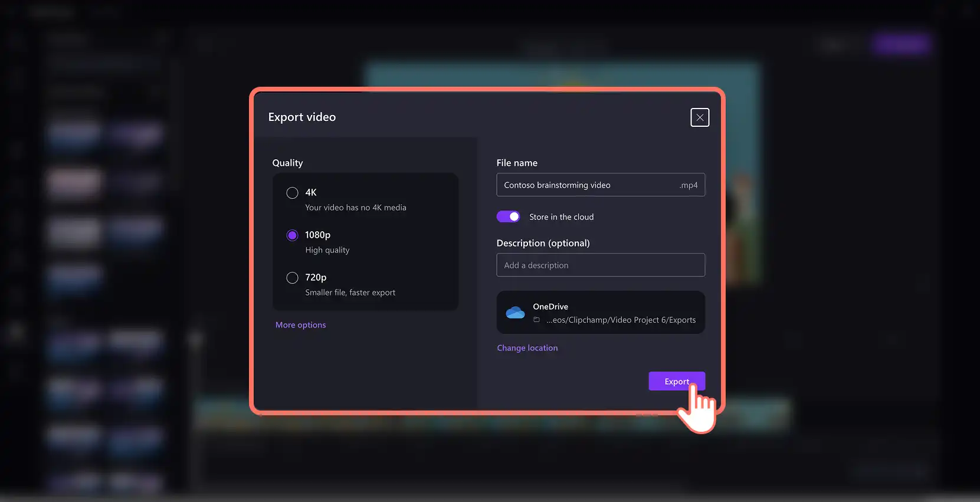Viewport: 980px width, 502px height.
Task: Select the 4K quality option
Action: (292, 193)
